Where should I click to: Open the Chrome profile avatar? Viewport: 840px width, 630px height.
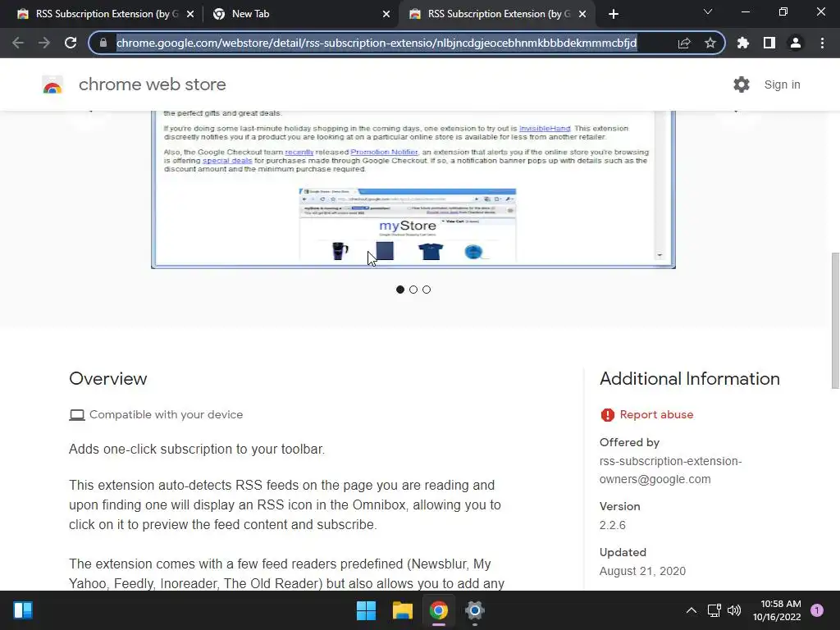[x=796, y=43]
